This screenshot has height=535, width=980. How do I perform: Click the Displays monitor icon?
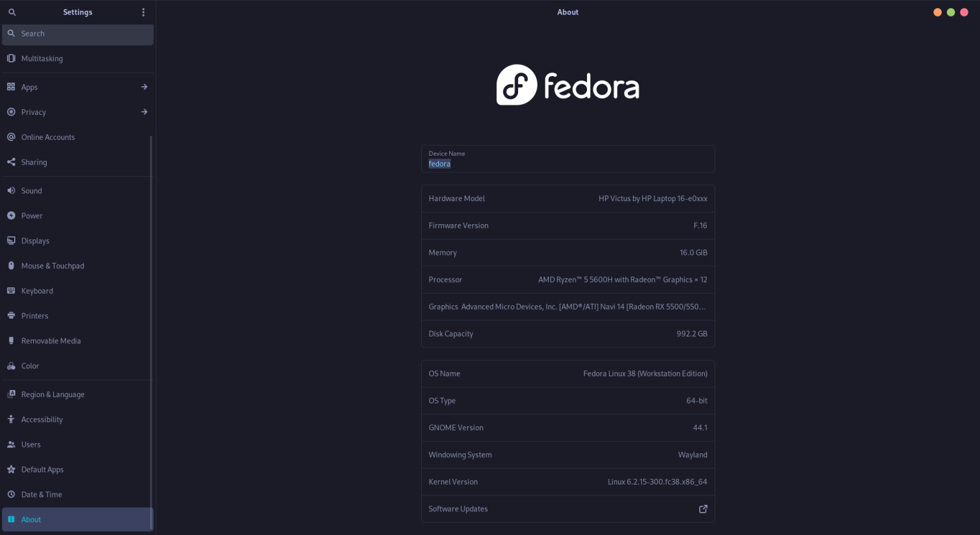click(x=11, y=241)
